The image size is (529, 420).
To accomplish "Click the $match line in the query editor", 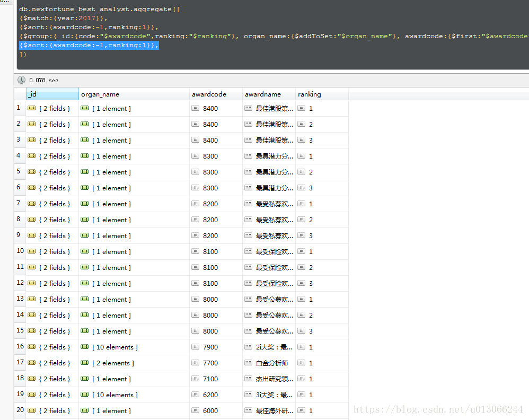I will pyautogui.click(x=64, y=18).
